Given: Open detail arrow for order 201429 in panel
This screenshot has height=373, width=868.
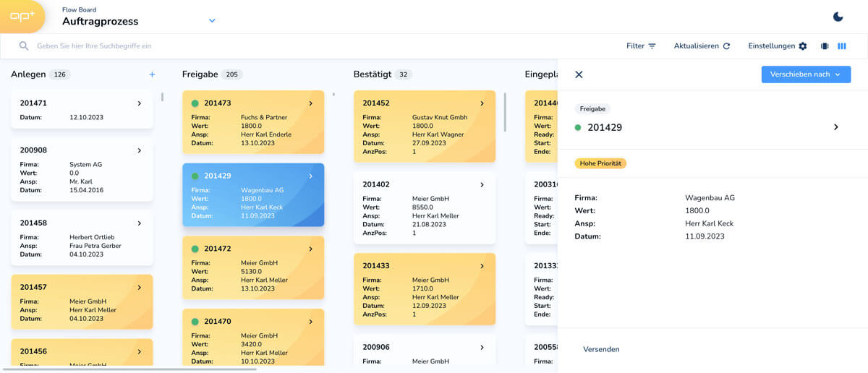Looking at the screenshot, I should [835, 127].
